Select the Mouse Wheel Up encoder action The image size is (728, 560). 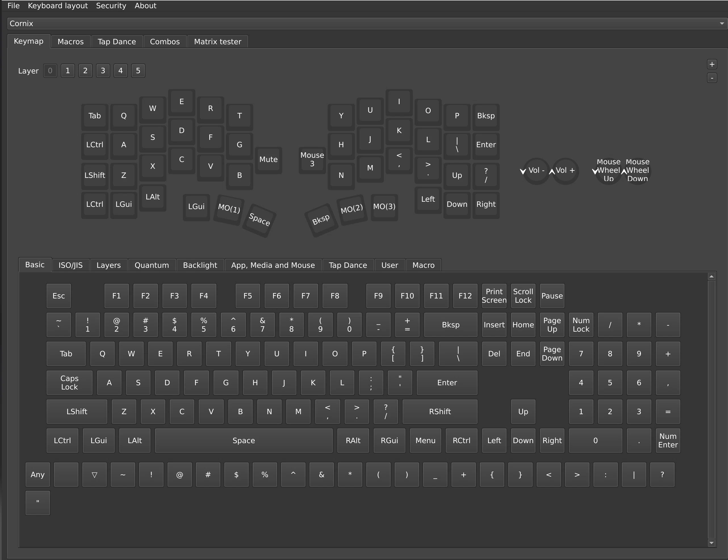[609, 171]
